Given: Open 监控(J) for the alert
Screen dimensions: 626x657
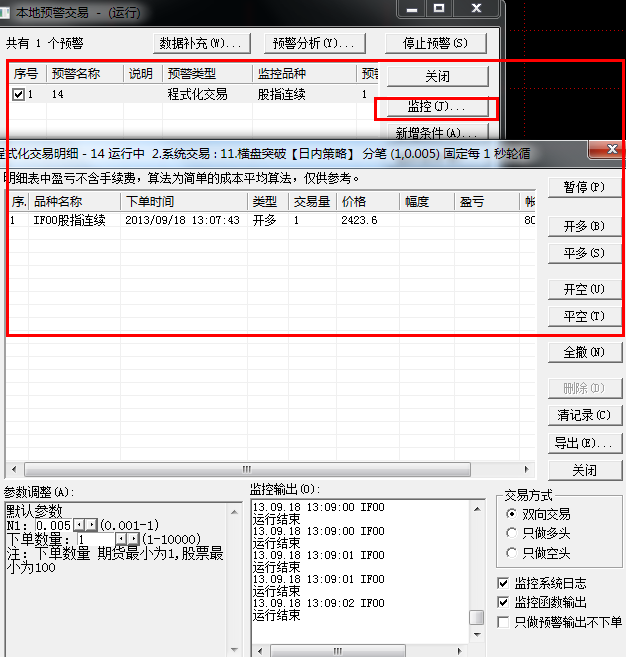Looking at the screenshot, I should tap(437, 107).
